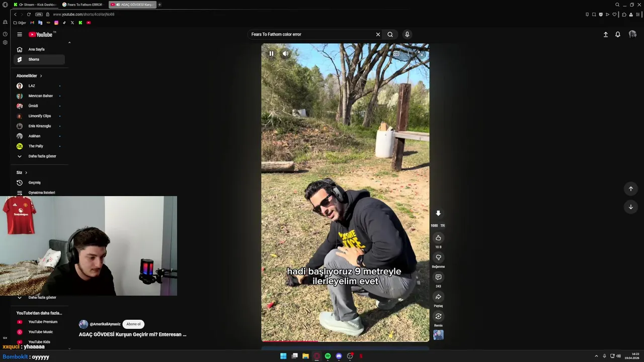
Task: Open a new browser tab
Action: [159, 5]
